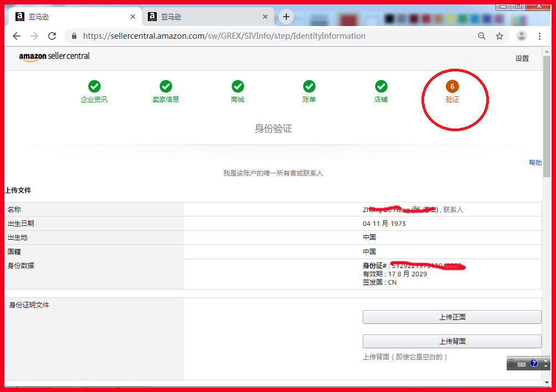
Task: Click the 身份数据 row label
Action: coord(21,265)
